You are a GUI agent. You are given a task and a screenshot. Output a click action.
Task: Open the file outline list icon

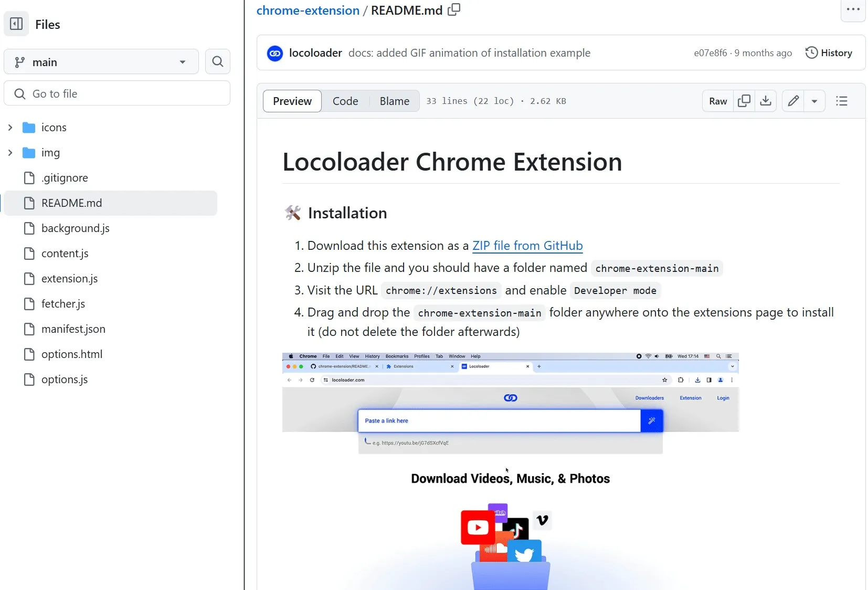[x=841, y=101]
